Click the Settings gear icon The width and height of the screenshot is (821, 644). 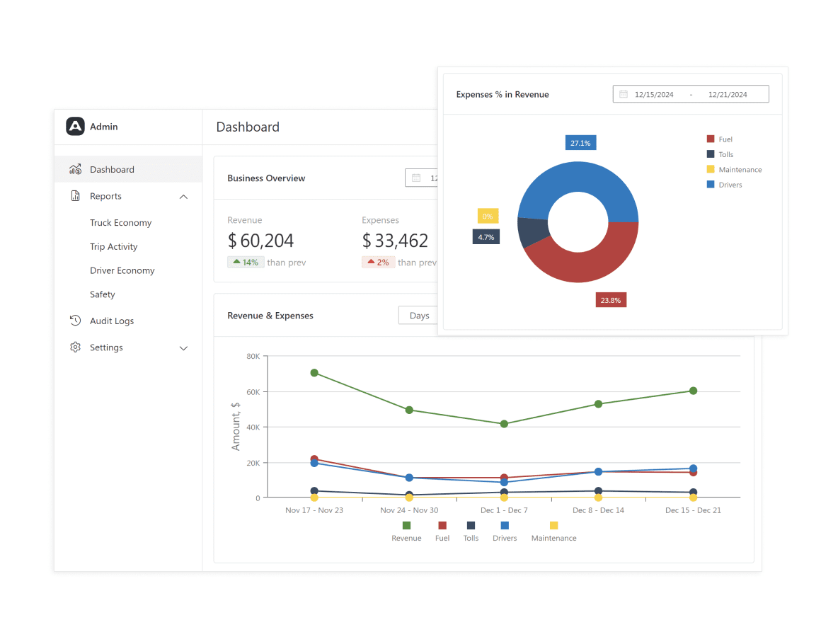point(76,347)
